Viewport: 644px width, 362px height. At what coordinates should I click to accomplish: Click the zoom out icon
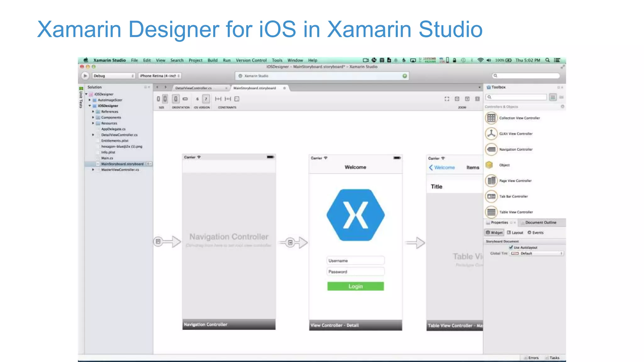[x=457, y=99]
